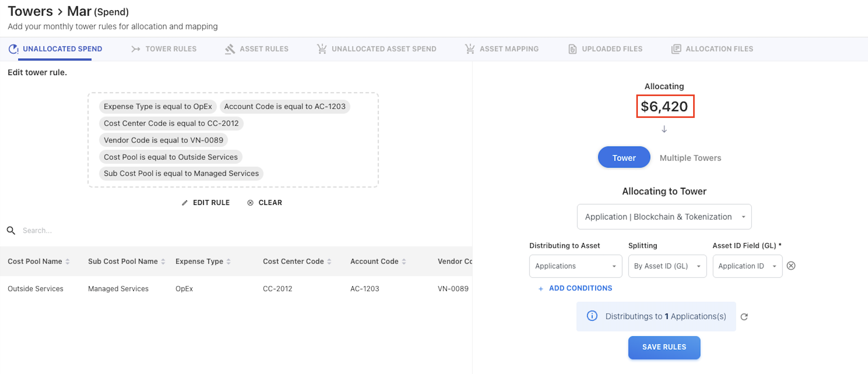
Task: Click the plus icon next to Add Conditions
Action: (x=541, y=288)
